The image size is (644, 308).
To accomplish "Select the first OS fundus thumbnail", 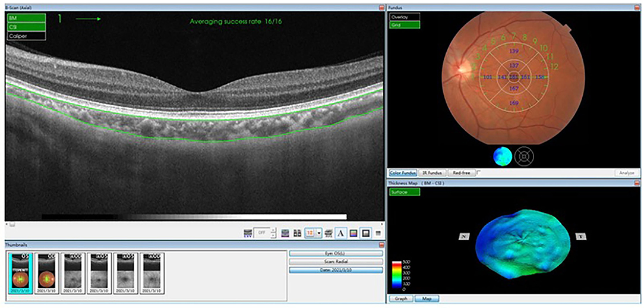I will [20, 273].
